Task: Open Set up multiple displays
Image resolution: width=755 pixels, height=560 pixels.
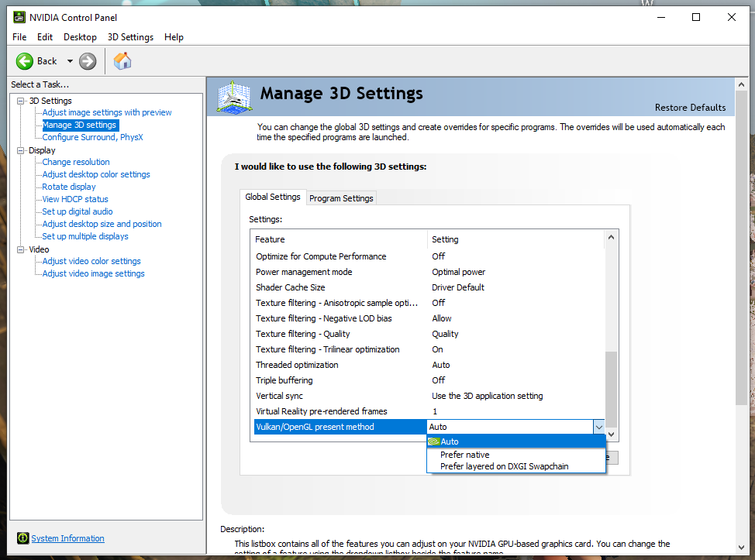Action: [85, 236]
